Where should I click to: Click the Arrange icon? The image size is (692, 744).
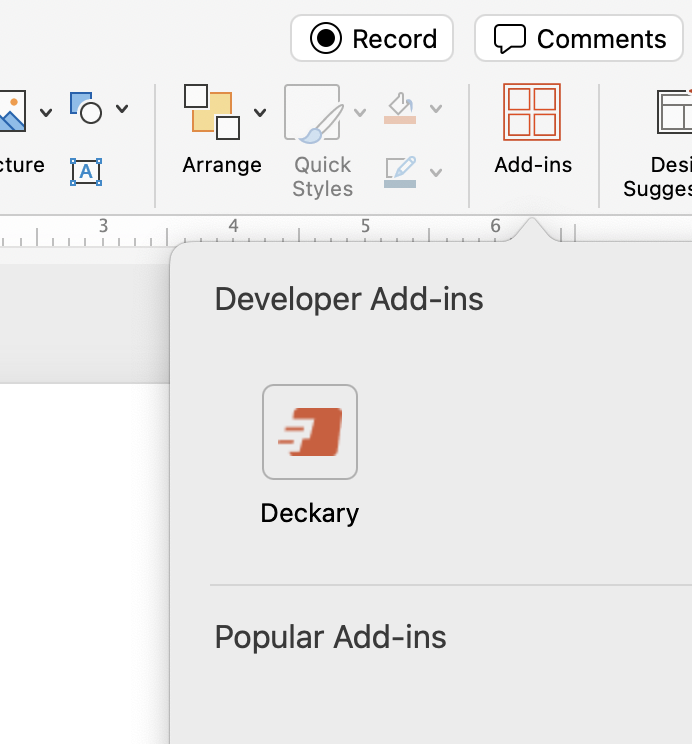[212, 112]
